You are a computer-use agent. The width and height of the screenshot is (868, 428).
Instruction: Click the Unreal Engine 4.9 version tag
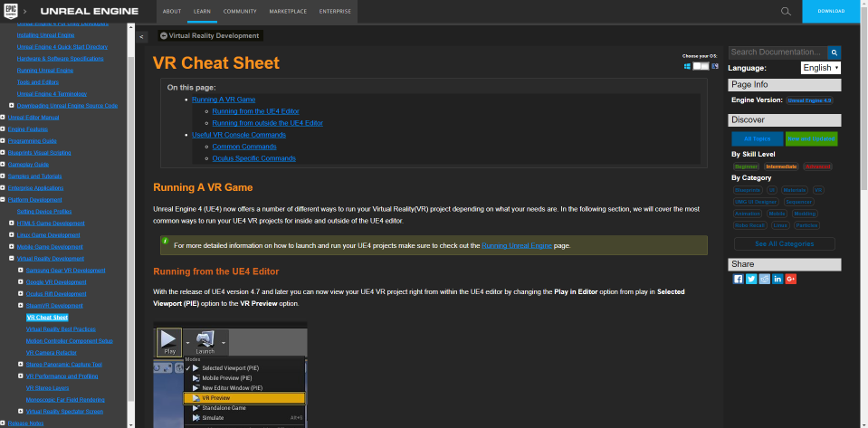pyautogui.click(x=809, y=100)
